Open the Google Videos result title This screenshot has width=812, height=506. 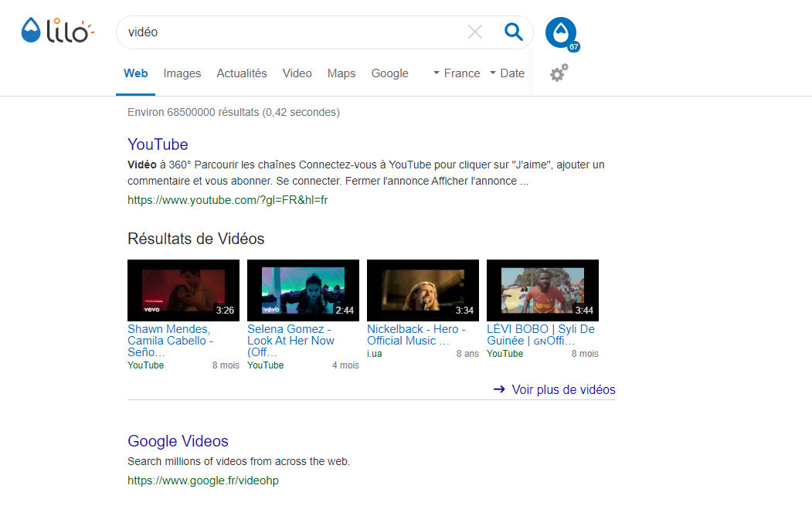(x=178, y=441)
